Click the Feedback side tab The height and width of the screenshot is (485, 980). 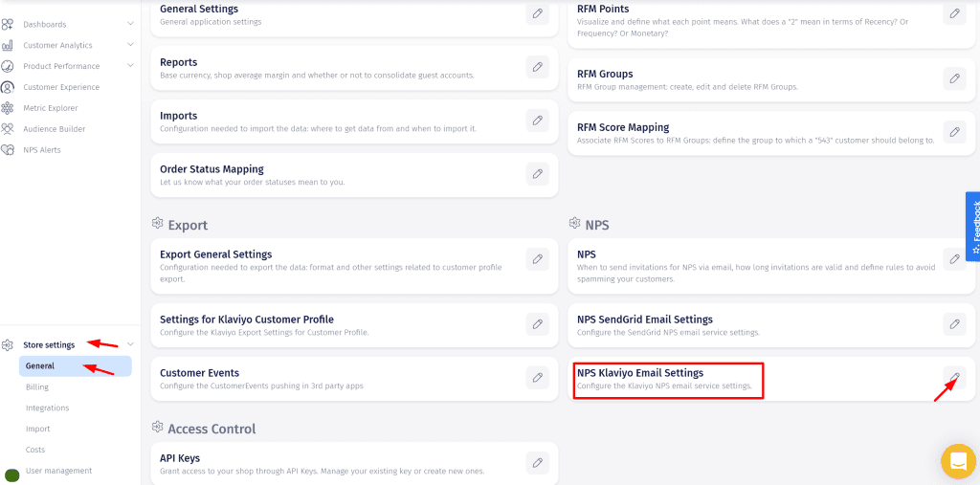pyautogui.click(x=973, y=227)
